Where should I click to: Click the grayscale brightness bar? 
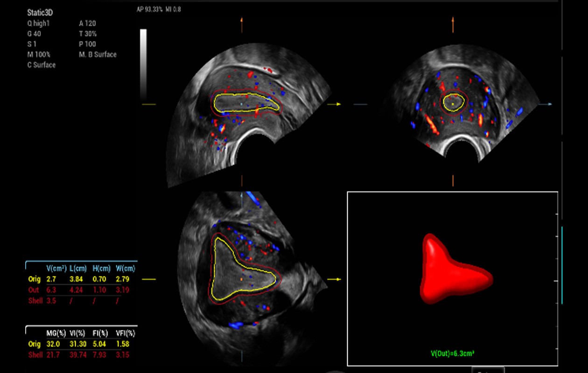coord(143,65)
